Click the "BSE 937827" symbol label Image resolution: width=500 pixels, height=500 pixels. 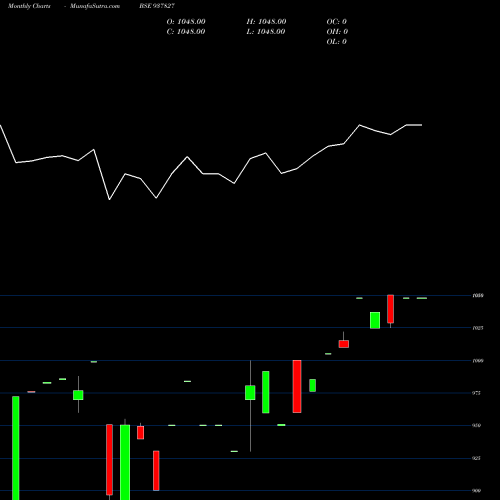(x=157, y=6)
